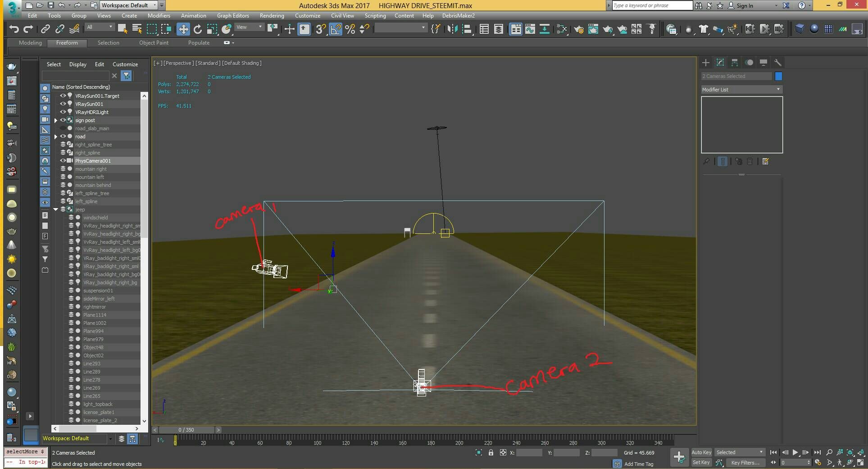868x469 pixels.
Task: Click the Add Time Tag label
Action: pos(639,464)
